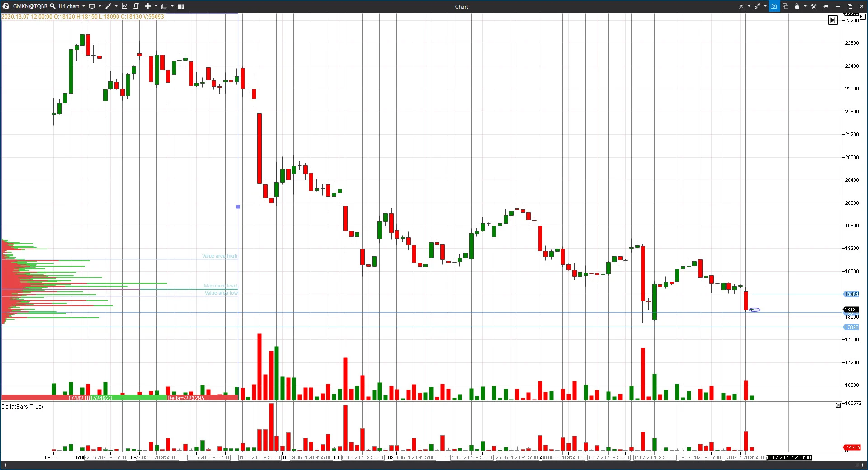Click the Value area low label

221,293
